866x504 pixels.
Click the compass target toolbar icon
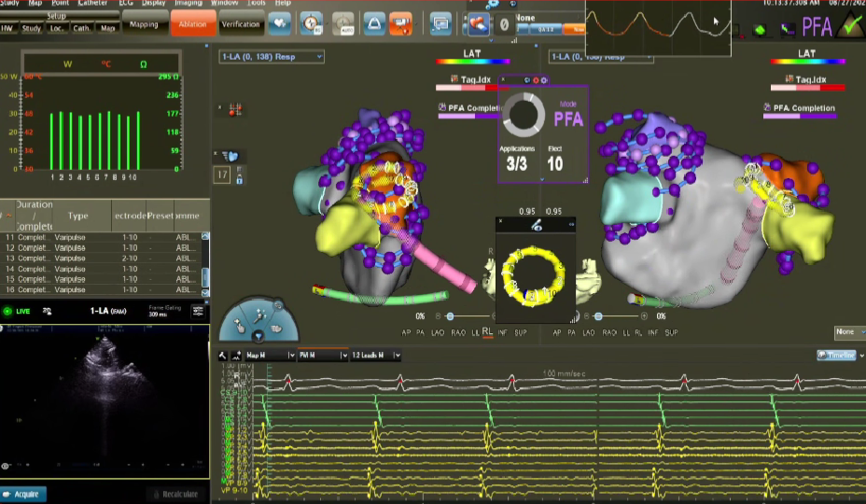click(313, 23)
